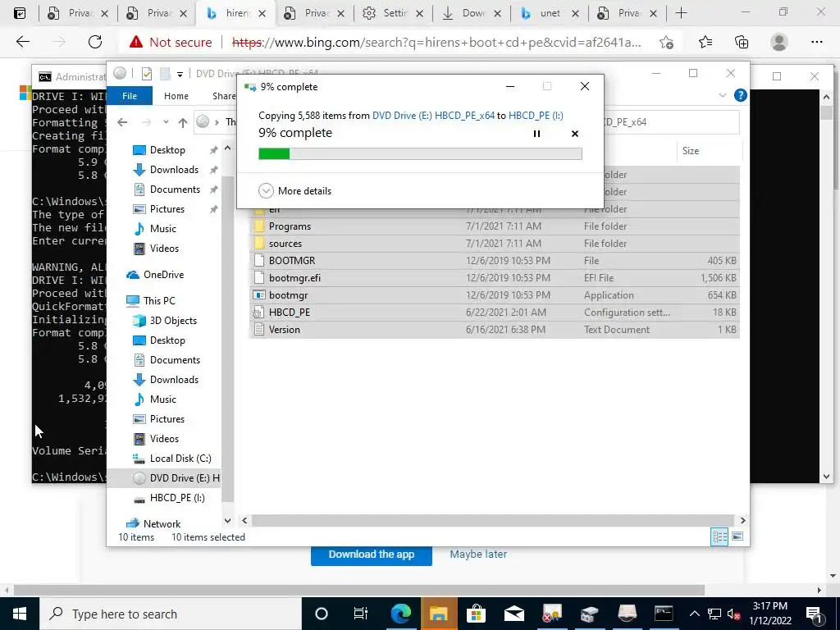Screen dimensions: 840x630
Task: Open Edge Favorites list
Action: coord(705,42)
